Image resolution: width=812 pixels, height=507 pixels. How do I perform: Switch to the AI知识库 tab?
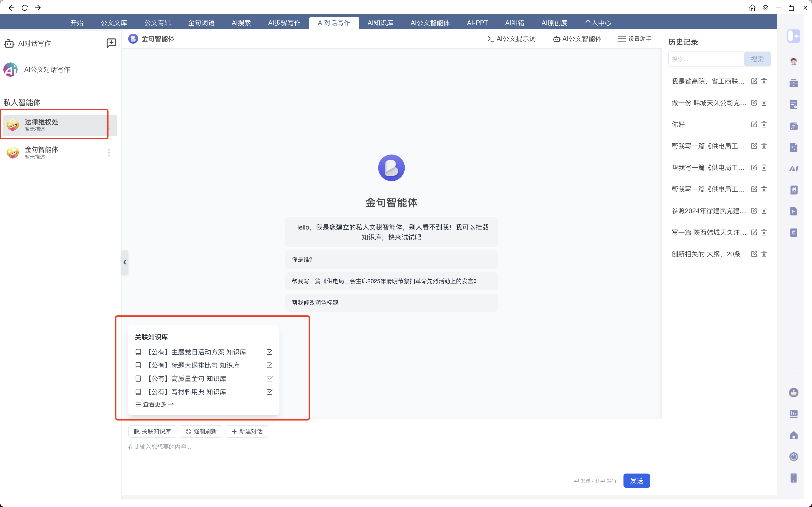[x=380, y=23]
